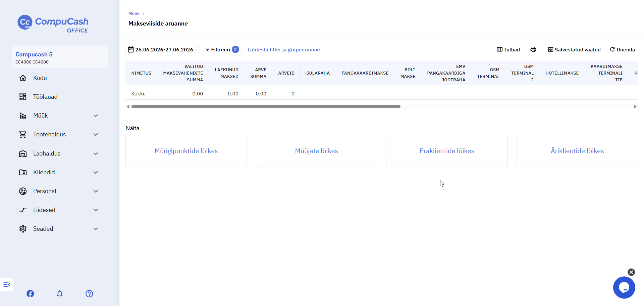This screenshot has height=306, width=644.
Task: Open the Tulbad columns selector
Action: pyautogui.click(x=508, y=49)
